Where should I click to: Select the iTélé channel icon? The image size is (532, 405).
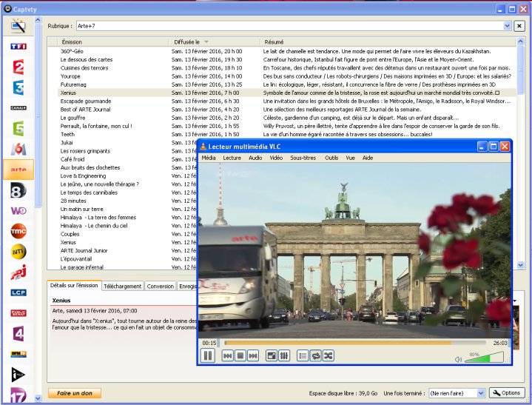coord(18,375)
